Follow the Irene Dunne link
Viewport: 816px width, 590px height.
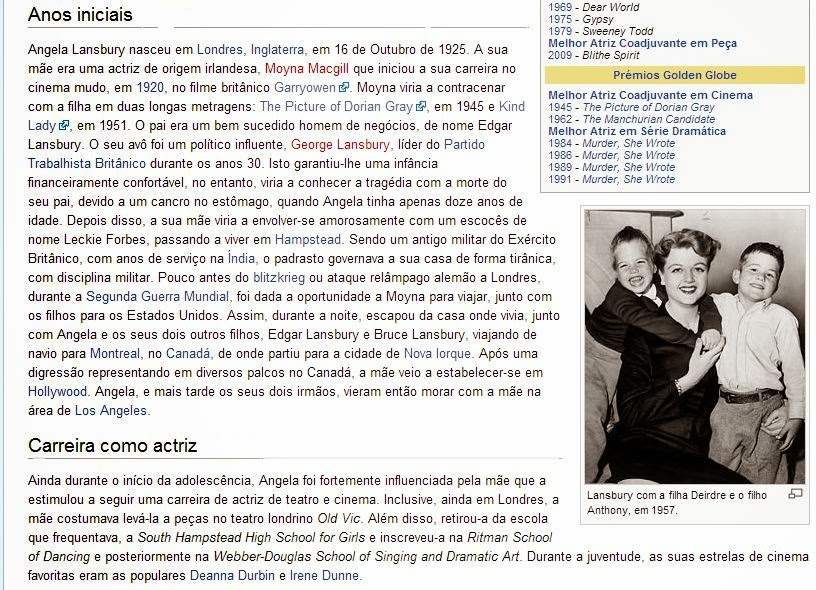tap(324, 576)
